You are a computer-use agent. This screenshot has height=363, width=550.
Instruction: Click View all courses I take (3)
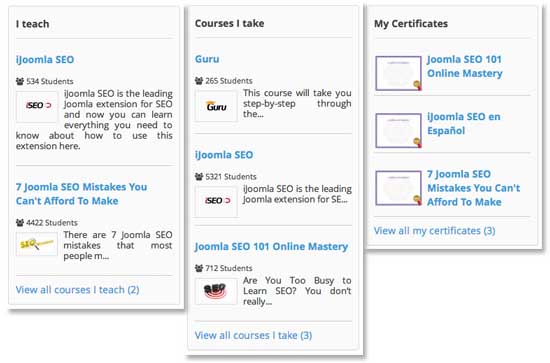click(253, 335)
